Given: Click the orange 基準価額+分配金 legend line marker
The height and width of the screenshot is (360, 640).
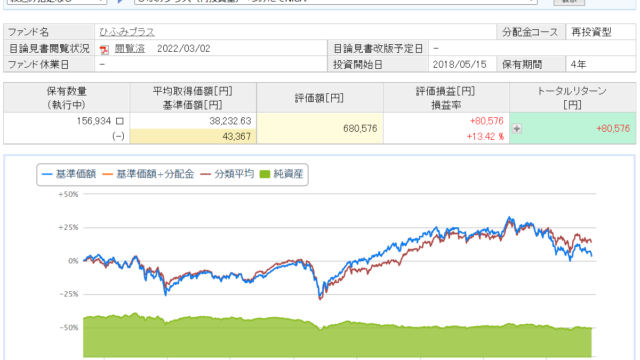Looking at the screenshot, I should tap(108, 175).
